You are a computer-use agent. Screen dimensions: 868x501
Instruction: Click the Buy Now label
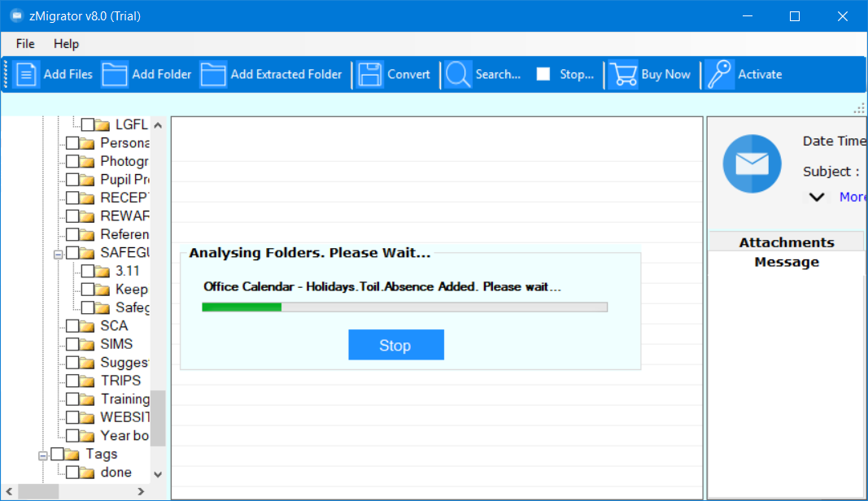(x=666, y=74)
